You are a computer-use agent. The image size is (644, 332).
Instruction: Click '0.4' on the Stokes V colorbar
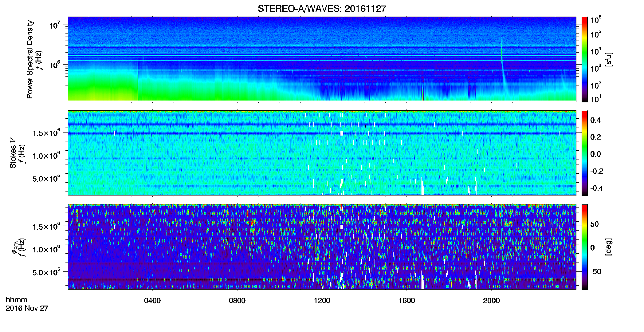pos(595,120)
